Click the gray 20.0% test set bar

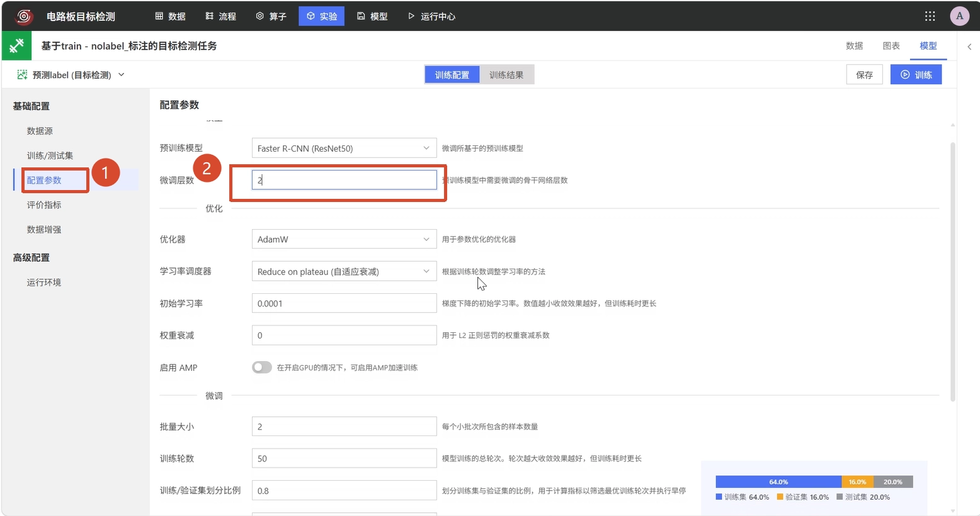pyautogui.click(x=893, y=482)
